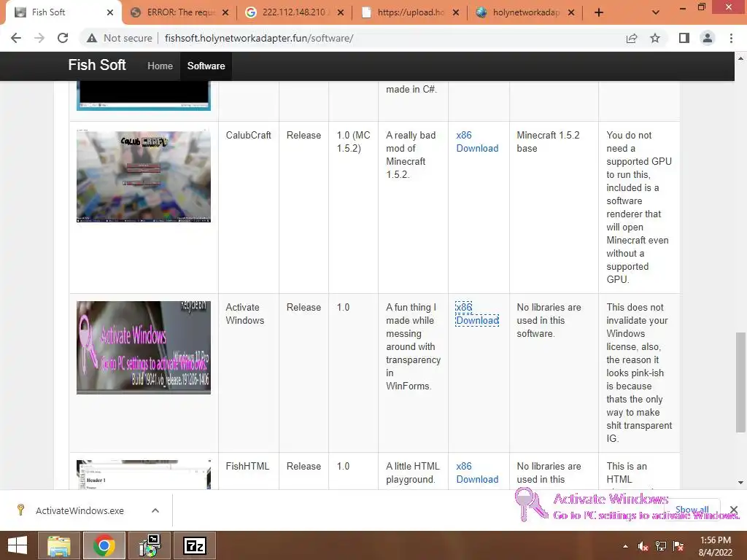Reload the current page

click(63, 38)
